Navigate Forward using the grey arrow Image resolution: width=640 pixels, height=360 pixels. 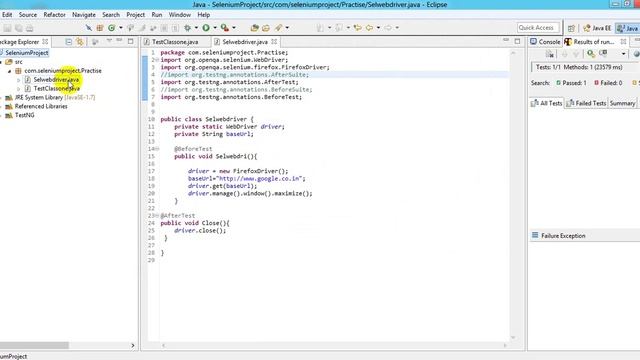388,28
